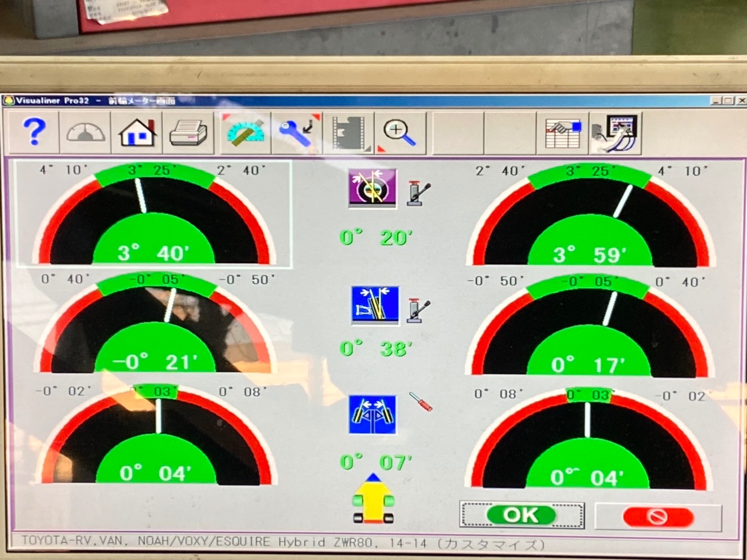The height and width of the screenshot is (560, 747).
Task: Open the spreadsheet data table icon
Action: coord(563,133)
